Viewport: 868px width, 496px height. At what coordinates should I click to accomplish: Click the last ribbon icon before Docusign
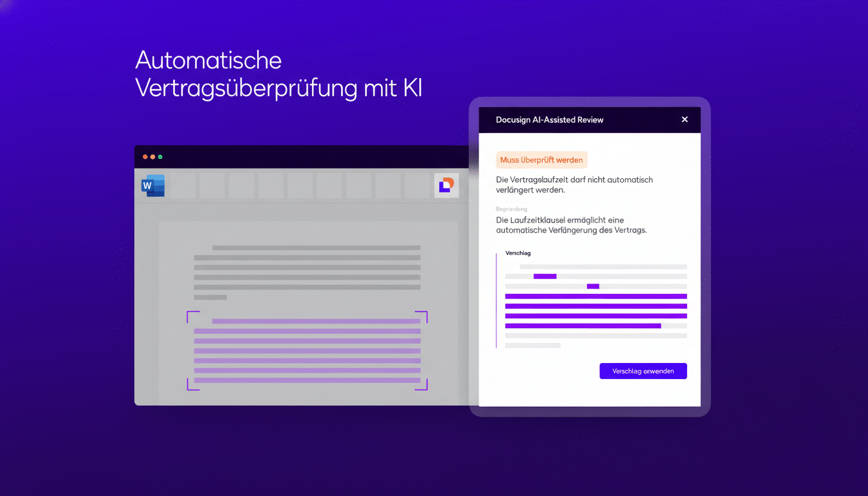point(418,185)
